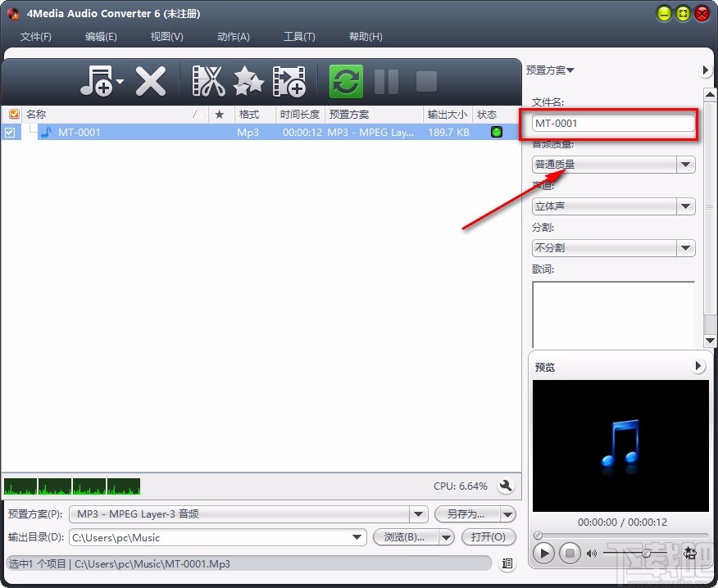
Task: Stop the audio preview
Action: tap(570, 554)
